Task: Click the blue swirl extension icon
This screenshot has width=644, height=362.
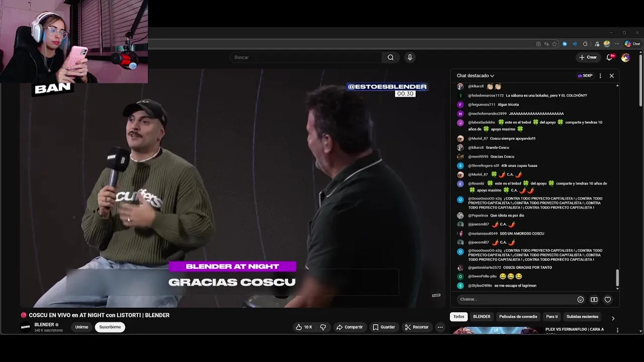Action: (x=565, y=44)
